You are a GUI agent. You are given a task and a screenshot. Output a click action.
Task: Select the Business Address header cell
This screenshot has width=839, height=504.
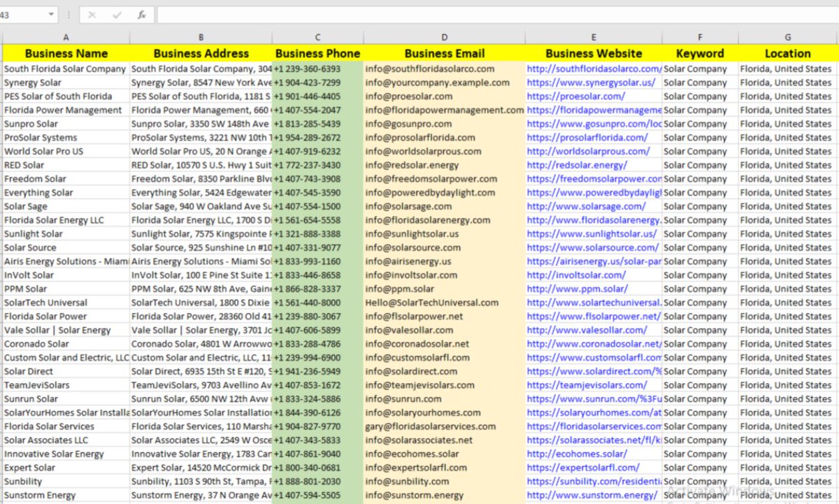pos(201,54)
